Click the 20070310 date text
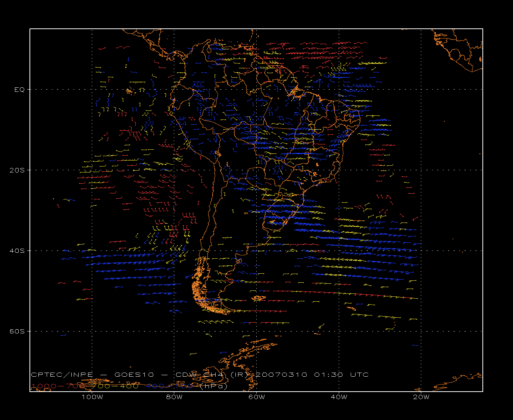Screen dimensions: 513x420 coord(281,375)
